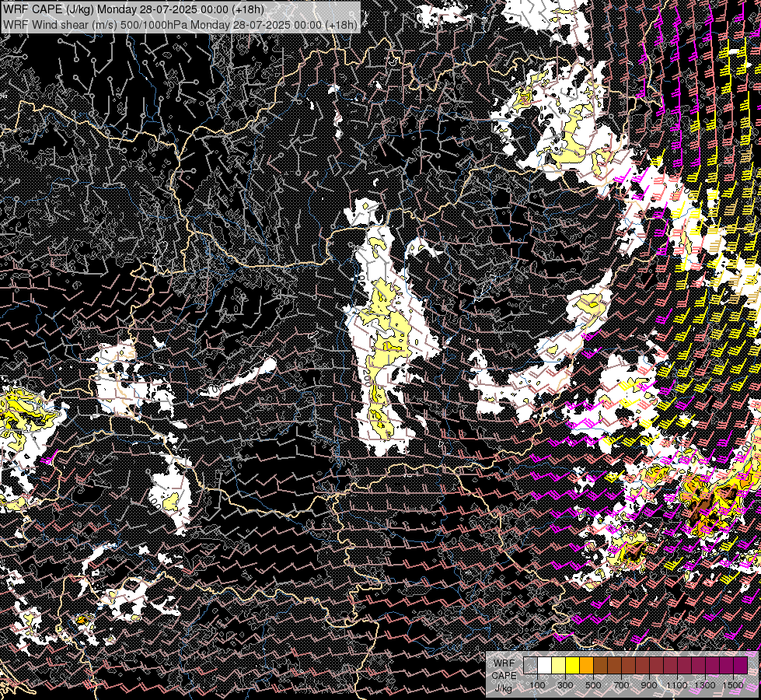Click the 500 label on the legend
Viewport: 761px width, 700px height.
point(593,685)
